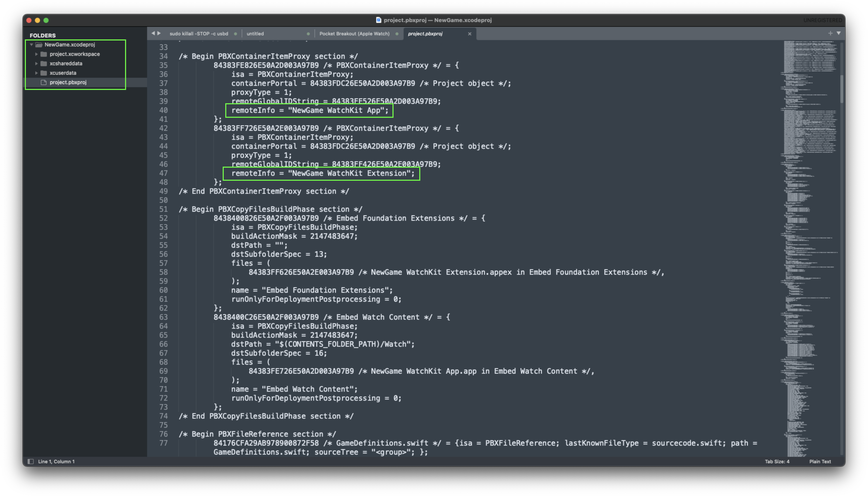Click remoteInfo "NewGame WatchKit App" line
Screen dimensions: 868x496
[310, 110]
